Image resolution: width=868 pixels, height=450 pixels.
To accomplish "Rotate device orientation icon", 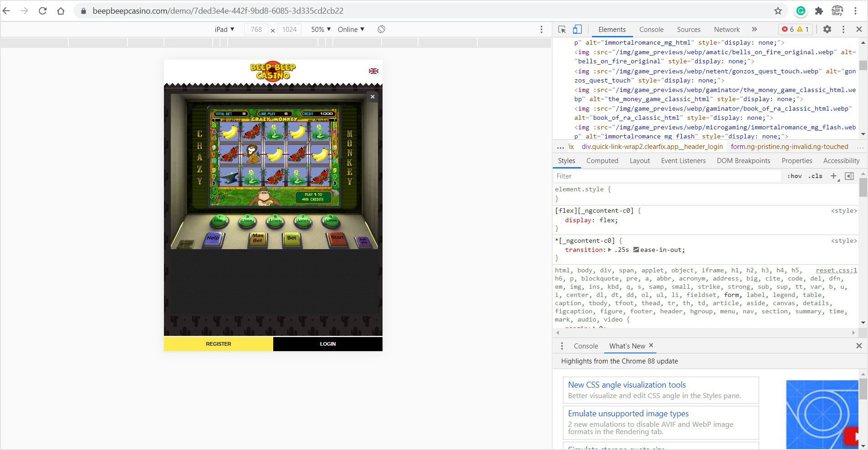I will tap(382, 29).
